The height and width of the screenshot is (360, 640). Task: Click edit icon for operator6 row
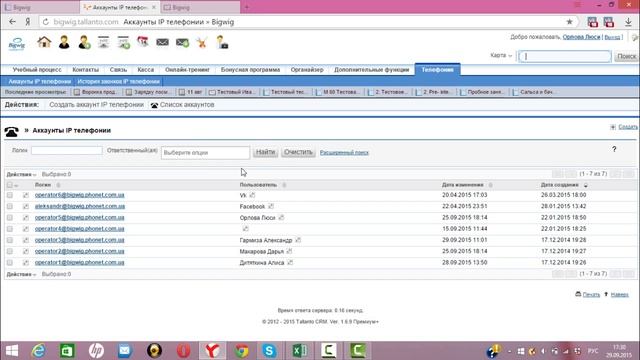tap(26, 195)
